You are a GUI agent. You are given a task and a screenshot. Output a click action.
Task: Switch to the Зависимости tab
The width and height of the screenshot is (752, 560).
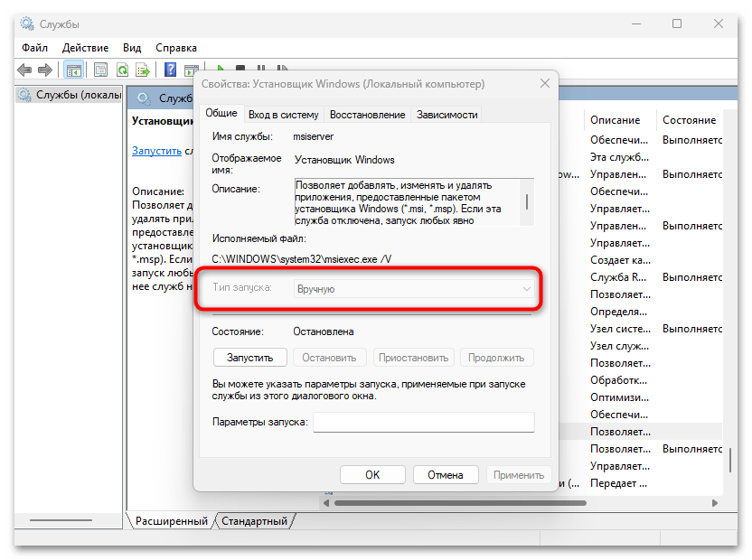[447, 115]
